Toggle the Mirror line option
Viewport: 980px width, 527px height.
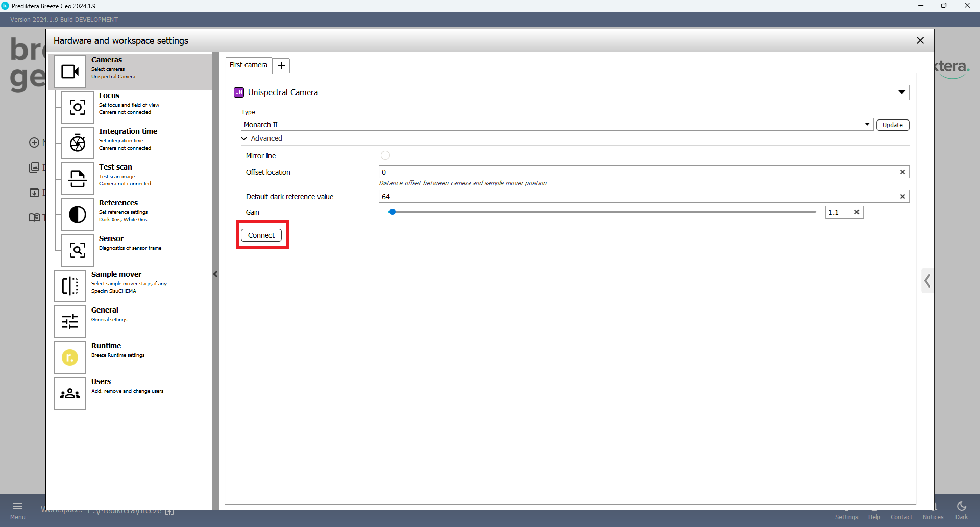(x=385, y=156)
